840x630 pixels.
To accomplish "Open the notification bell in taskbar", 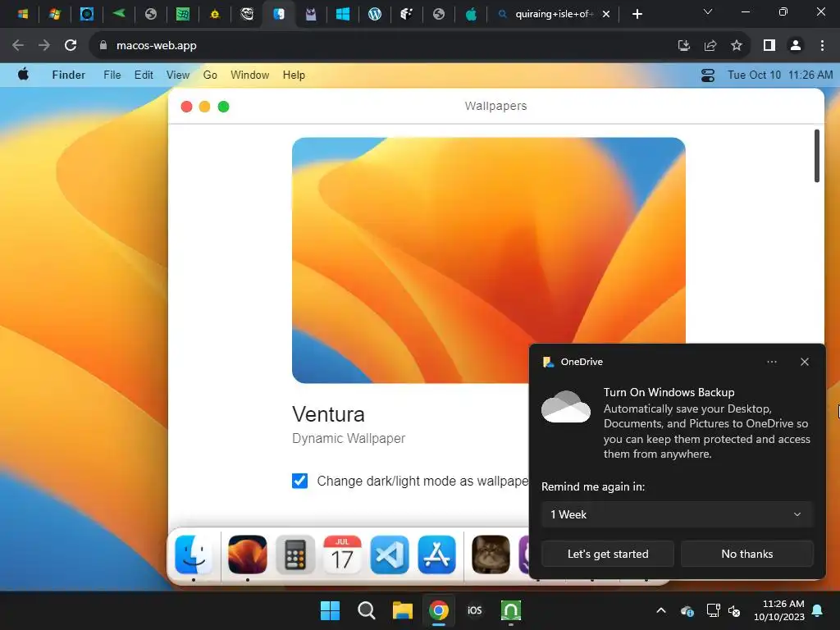I will click(x=818, y=610).
